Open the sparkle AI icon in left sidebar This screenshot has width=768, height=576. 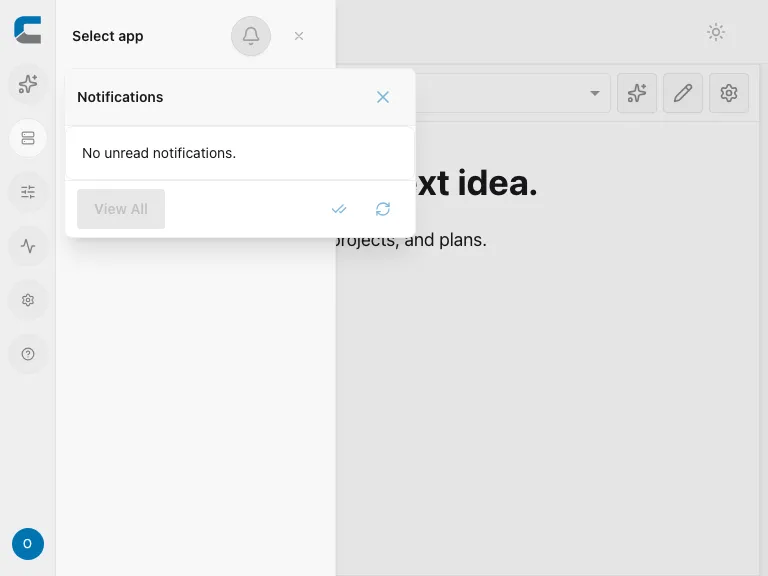(x=28, y=84)
